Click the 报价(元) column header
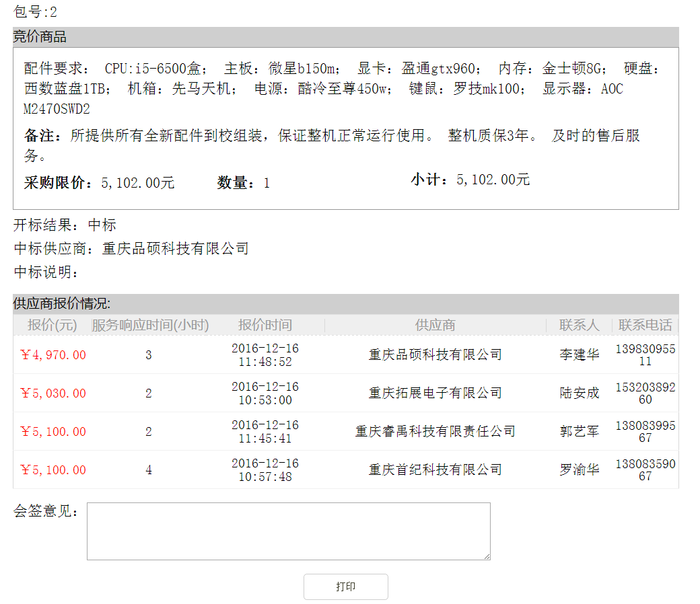Image resolution: width=700 pixels, height=604 pixels. click(x=52, y=325)
